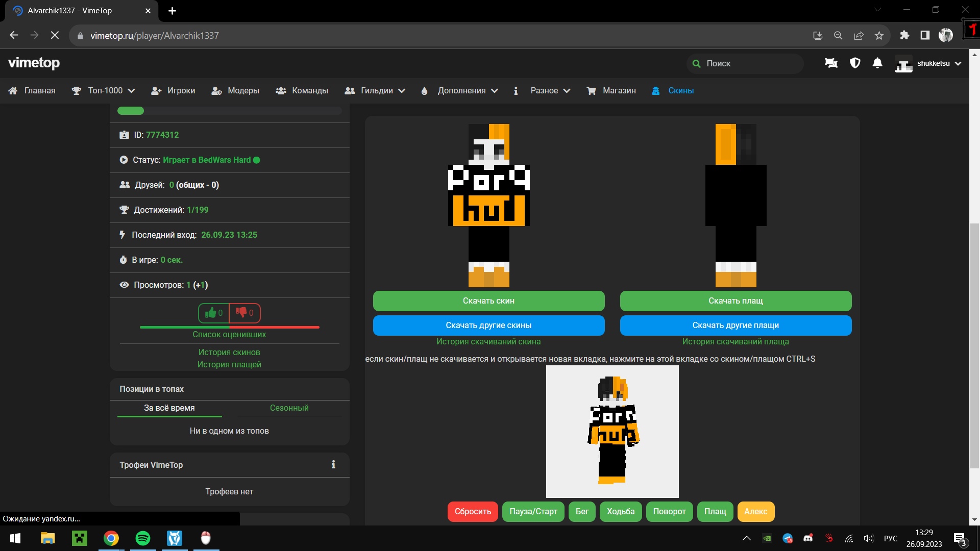Screen dimensions: 980x551
Task: Switch to the Сезонный tab
Action: (289, 408)
